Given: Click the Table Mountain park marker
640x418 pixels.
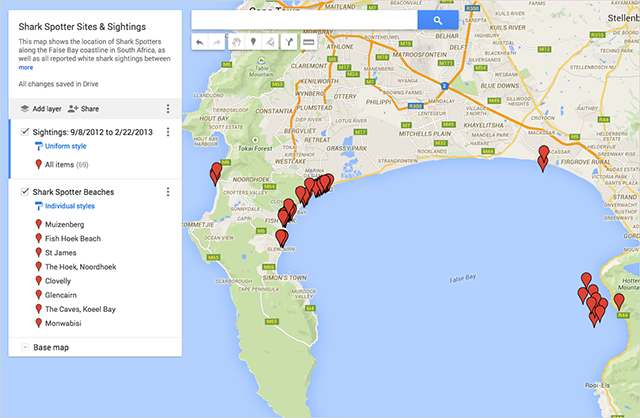Looking at the screenshot, I should 261,60.
